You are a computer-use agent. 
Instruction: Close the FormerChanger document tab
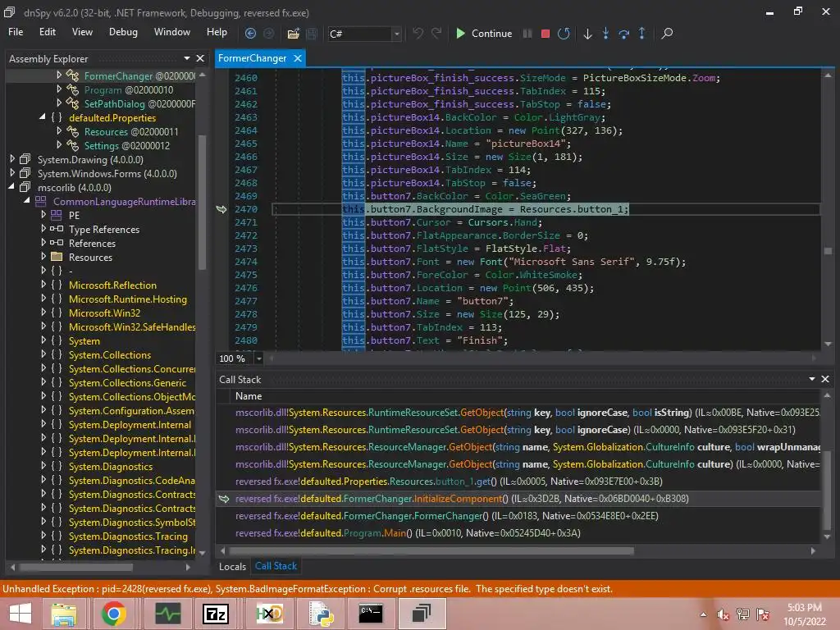pos(297,58)
